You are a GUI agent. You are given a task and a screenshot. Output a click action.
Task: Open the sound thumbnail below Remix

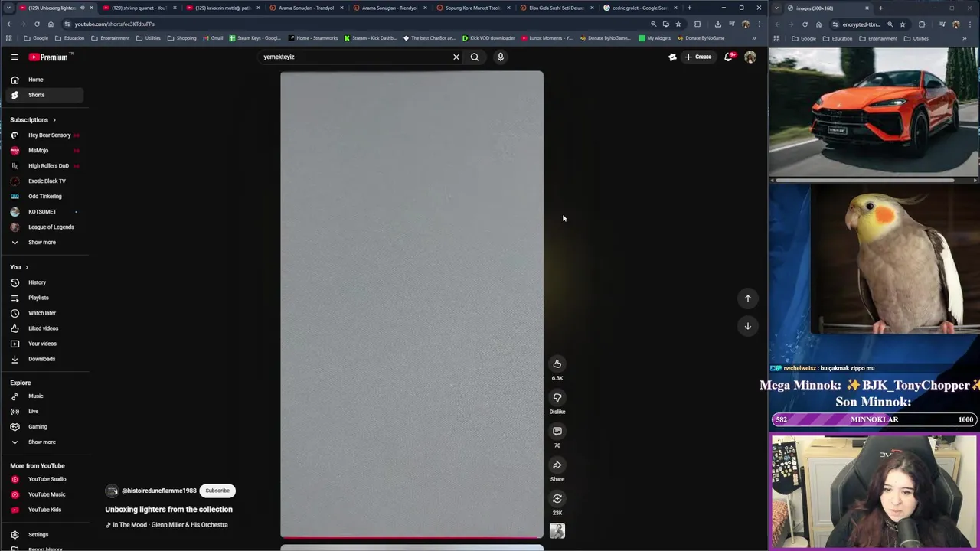click(x=557, y=530)
